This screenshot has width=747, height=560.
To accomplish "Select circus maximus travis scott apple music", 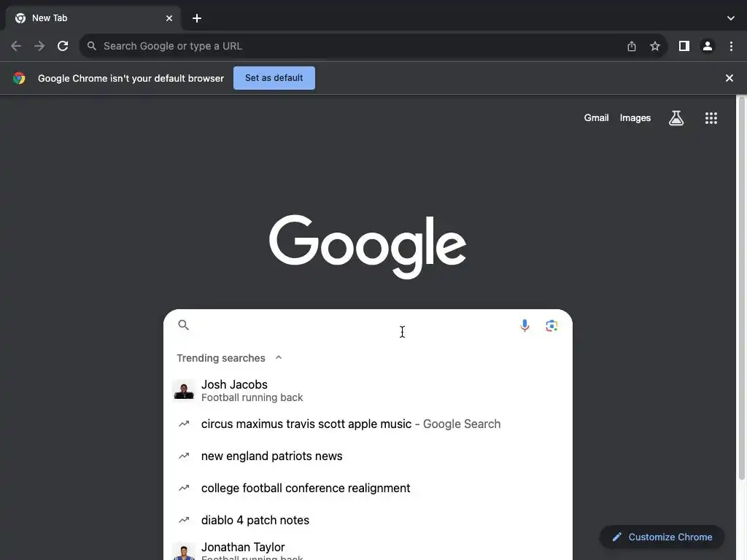I will click(x=368, y=424).
